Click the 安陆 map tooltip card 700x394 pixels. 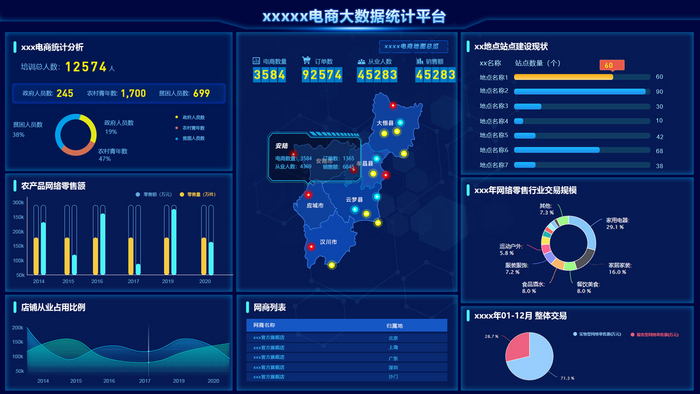[x=314, y=157]
